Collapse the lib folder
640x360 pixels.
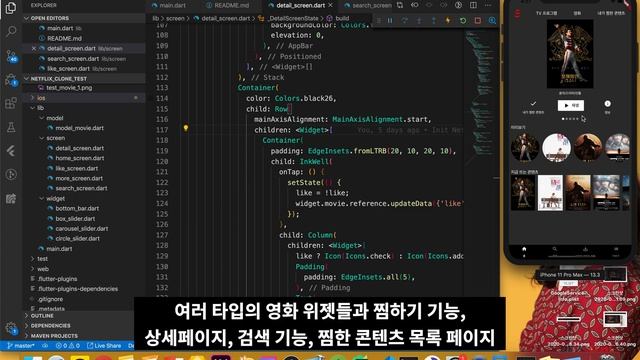(83, 108)
